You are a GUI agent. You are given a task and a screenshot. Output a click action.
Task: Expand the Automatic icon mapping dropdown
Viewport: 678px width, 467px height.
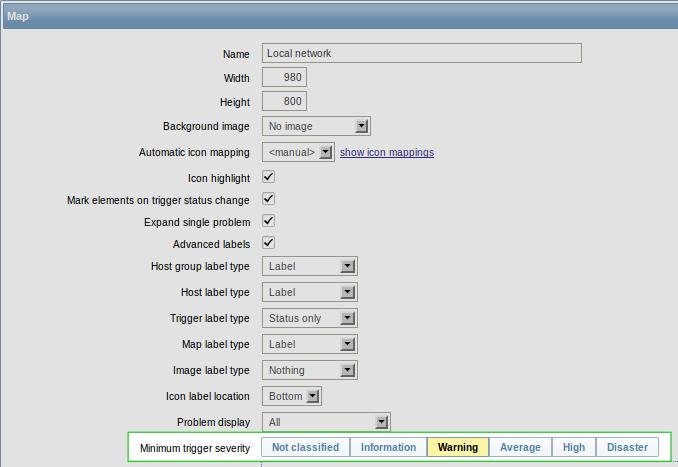[298, 153]
